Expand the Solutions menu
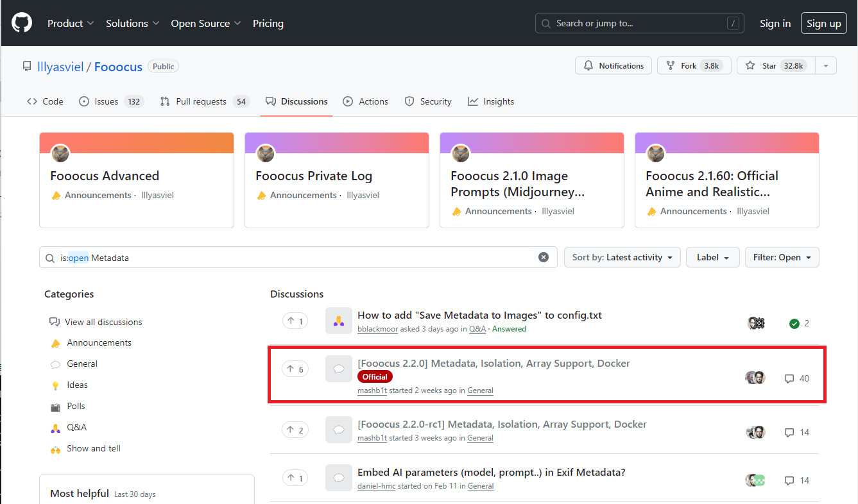This screenshot has height=504, width=858. [132, 23]
